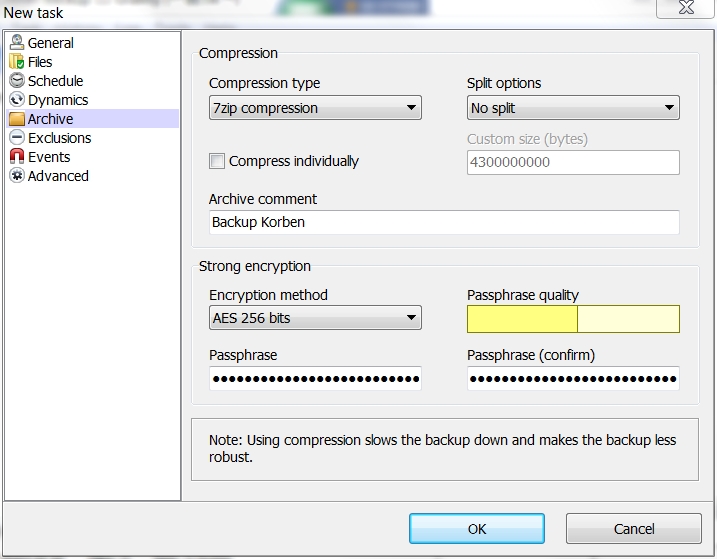Open the Split options dropdown
717x559 pixels.
click(573, 108)
